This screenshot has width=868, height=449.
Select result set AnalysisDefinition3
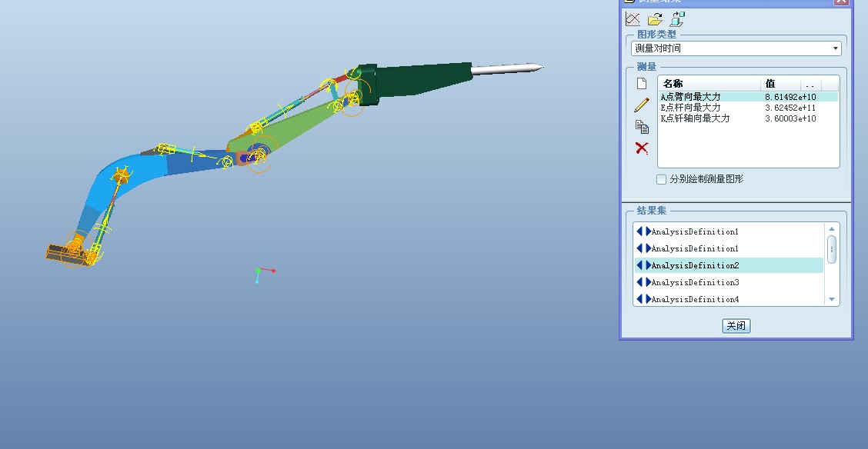tap(729, 283)
